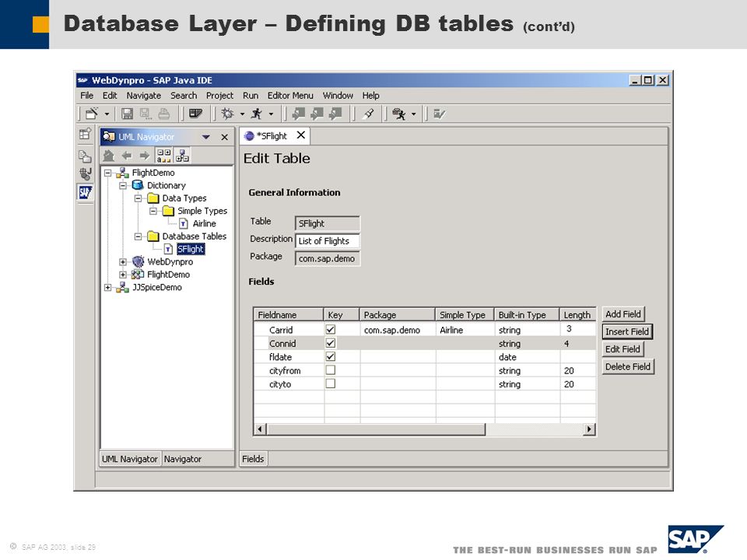Image resolution: width=747 pixels, height=560 pixels.
Task: Select the cityfrom row fieldname
Action: (285, 370)
